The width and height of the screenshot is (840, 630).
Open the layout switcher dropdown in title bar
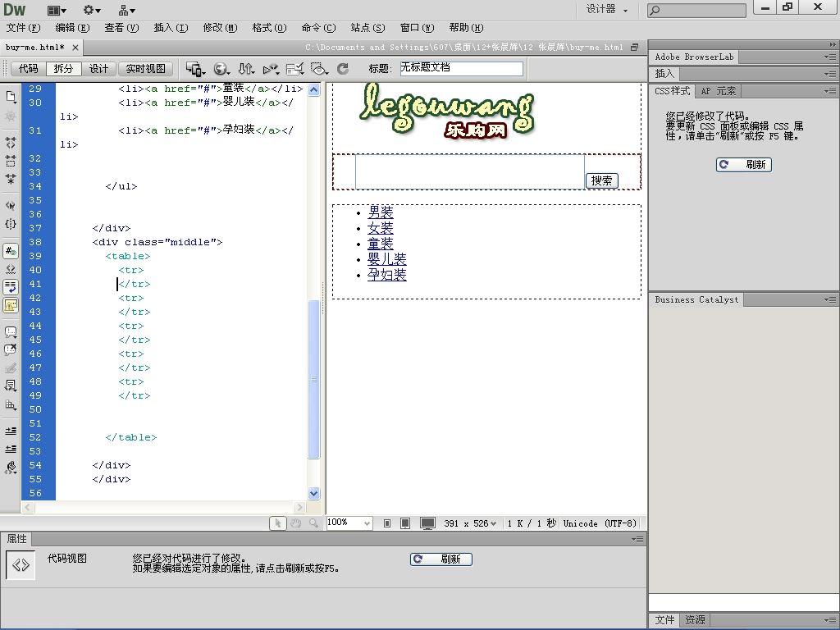click(x=57, y=10)
